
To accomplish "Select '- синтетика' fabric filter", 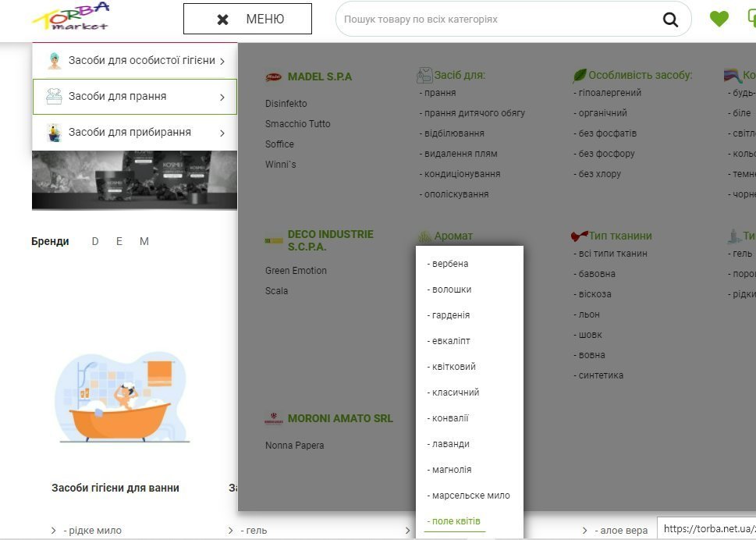I will pyautogui.click(x=598, y=375).
